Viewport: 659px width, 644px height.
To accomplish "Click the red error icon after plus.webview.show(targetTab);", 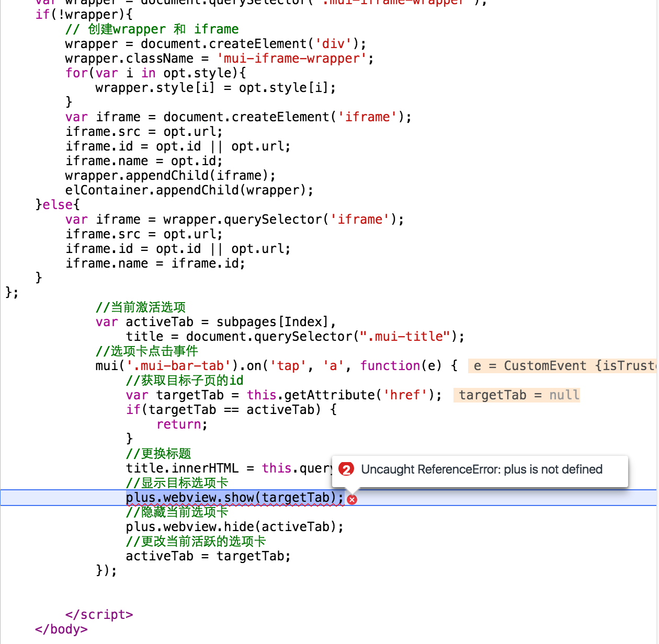I will click(x=352, y=499).
